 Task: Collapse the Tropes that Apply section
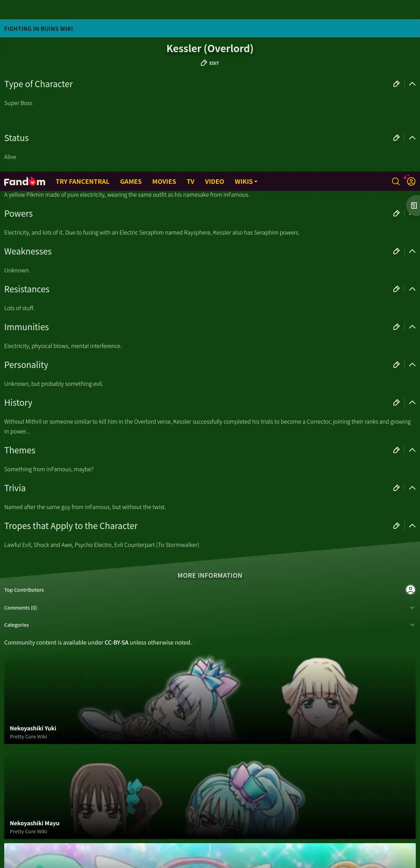(412, 526)
